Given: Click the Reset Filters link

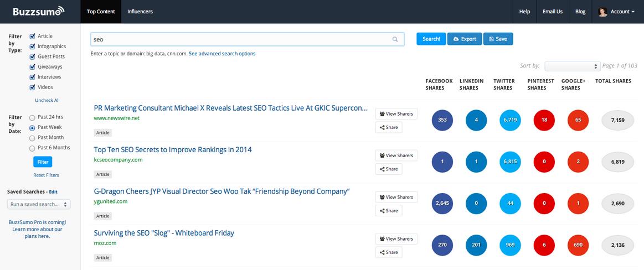Looking at the screenshot, I should click(x=46, y=175).
